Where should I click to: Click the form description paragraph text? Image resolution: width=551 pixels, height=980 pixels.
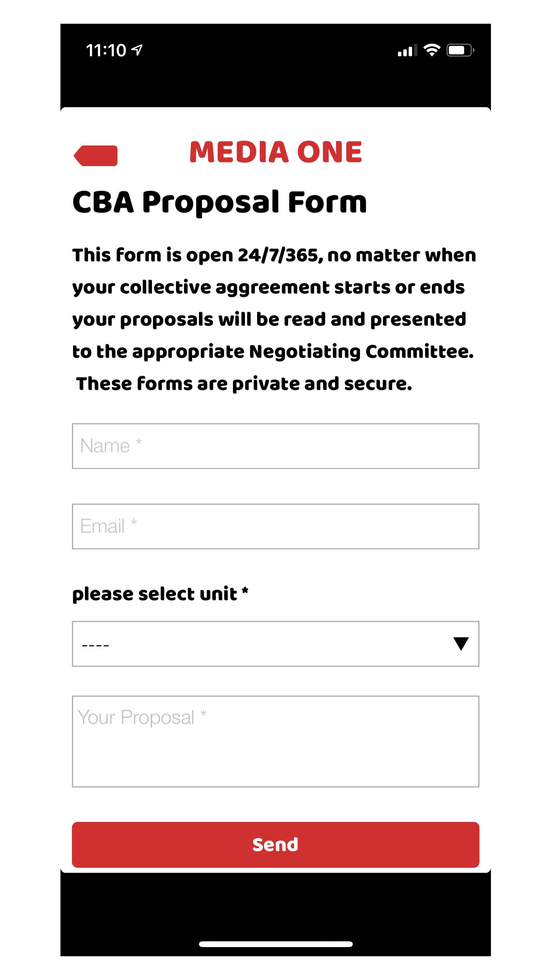[x=274, y=319]
